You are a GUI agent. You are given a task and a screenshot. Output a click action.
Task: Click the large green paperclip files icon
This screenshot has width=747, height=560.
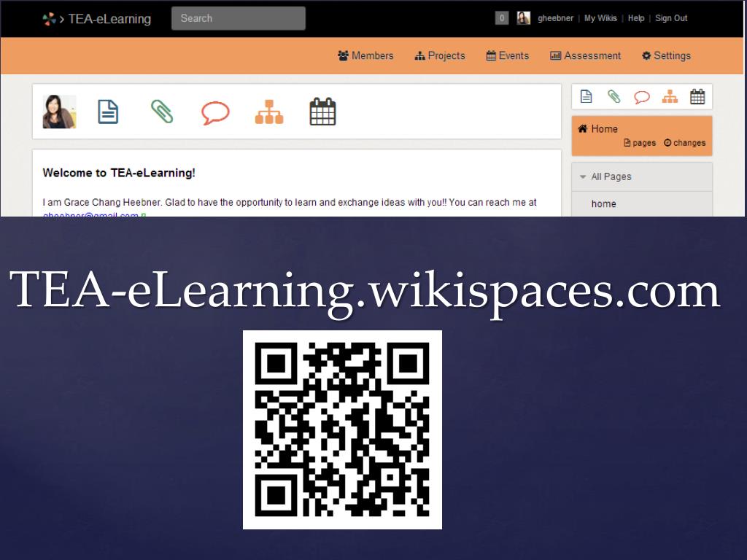click(x=162, y=112)
